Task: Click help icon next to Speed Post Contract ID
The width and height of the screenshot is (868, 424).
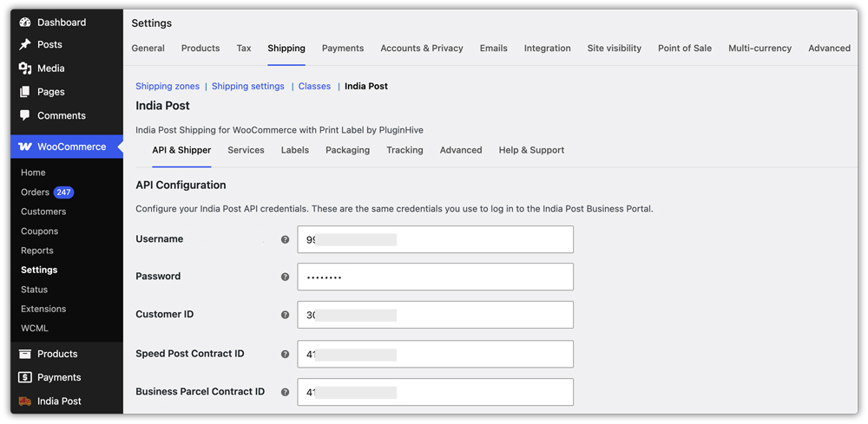Action: [285, 355]
